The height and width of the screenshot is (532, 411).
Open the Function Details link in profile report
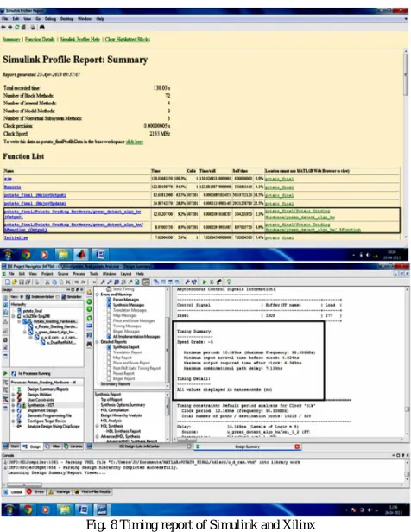tap(40, 40)
